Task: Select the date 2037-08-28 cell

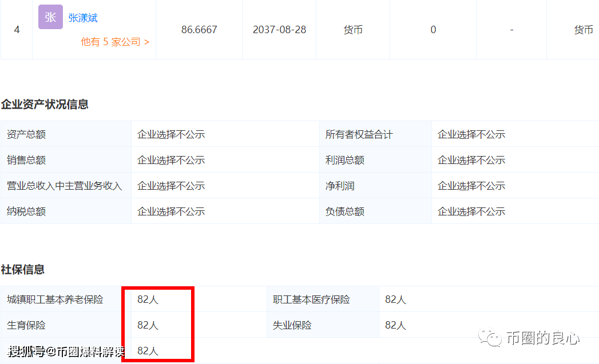Action: click(x=279, y=30)
